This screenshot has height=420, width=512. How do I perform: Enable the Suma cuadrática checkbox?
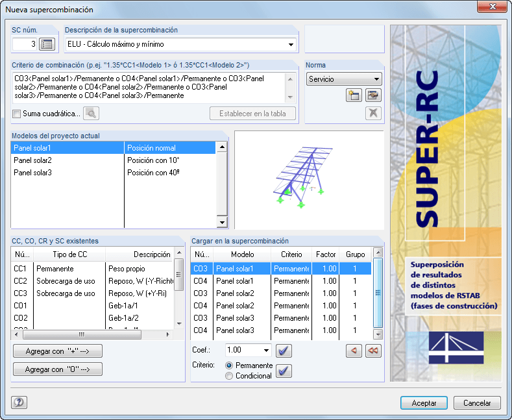pyautogui.click(x=16, y=114)
